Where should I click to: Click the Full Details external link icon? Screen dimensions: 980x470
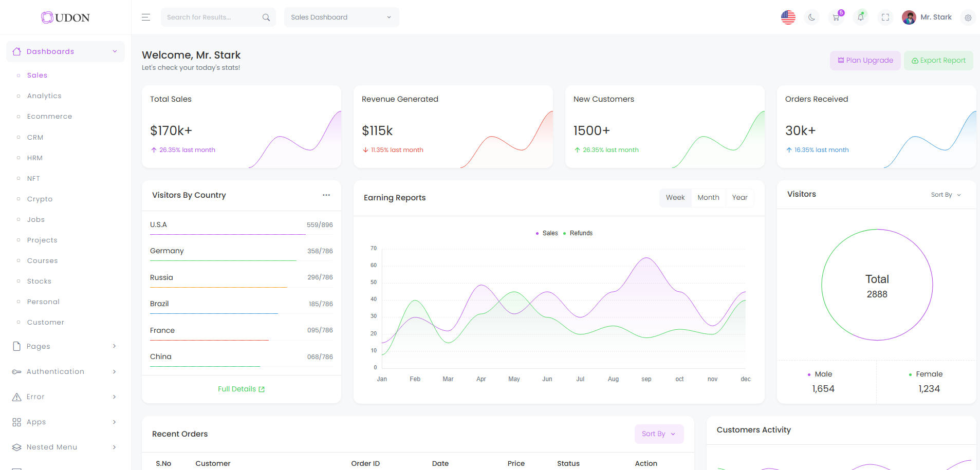262,389
